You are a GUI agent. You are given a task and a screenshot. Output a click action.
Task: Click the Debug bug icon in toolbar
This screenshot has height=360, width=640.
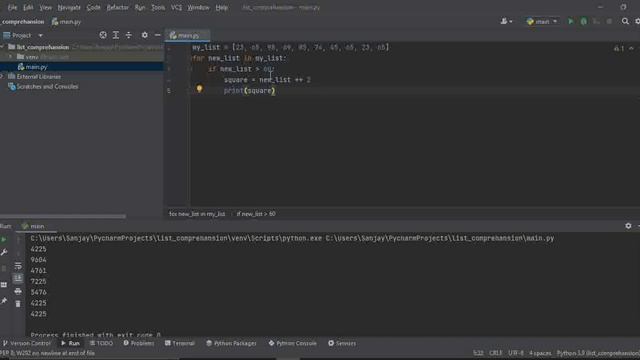pyautogui.click(x=584, y=21)
